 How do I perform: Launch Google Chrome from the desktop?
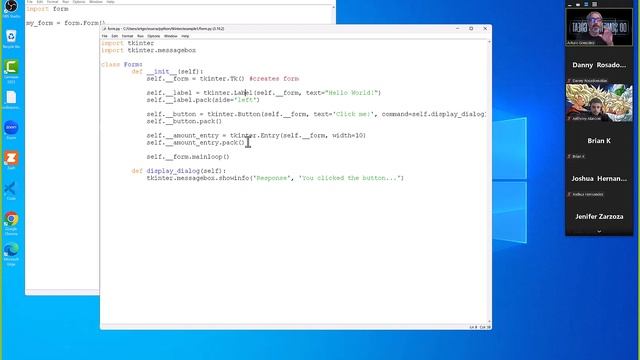click(x=11, y=223)
